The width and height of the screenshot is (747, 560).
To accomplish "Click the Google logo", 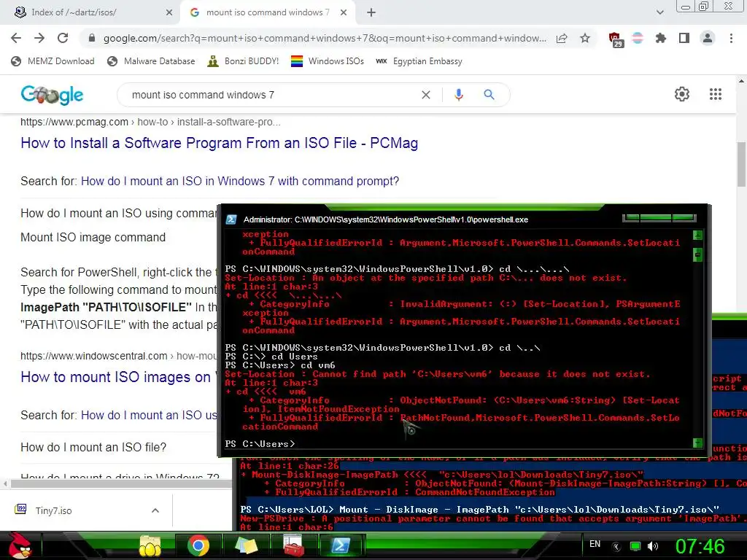I will tap(52, 95).
